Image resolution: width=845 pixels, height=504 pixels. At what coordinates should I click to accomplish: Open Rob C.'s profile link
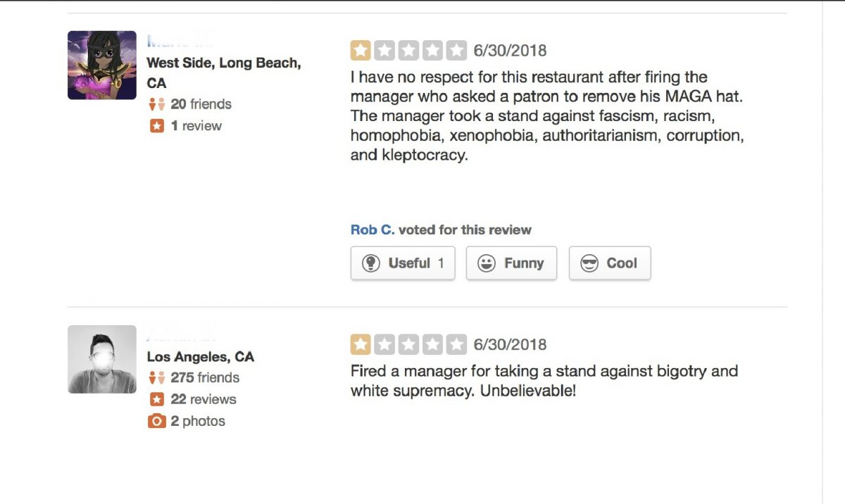click(373, 230)
